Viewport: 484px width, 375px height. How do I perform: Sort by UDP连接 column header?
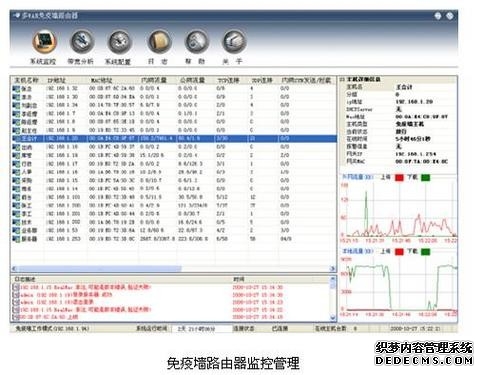click(x=263, y=80)
